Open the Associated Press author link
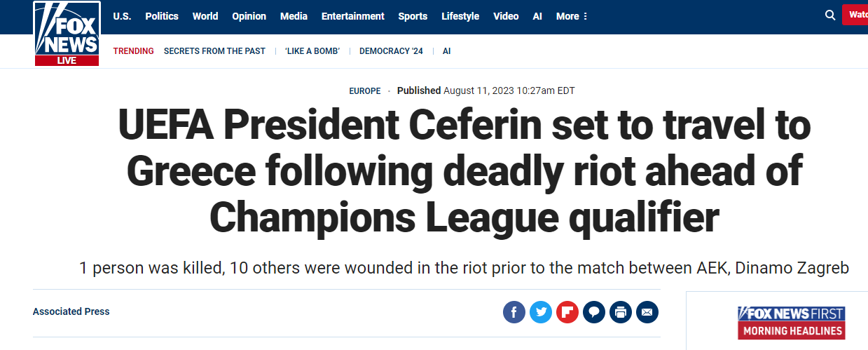This screenshot has width=868, height=350. click(x=71, y=311)
